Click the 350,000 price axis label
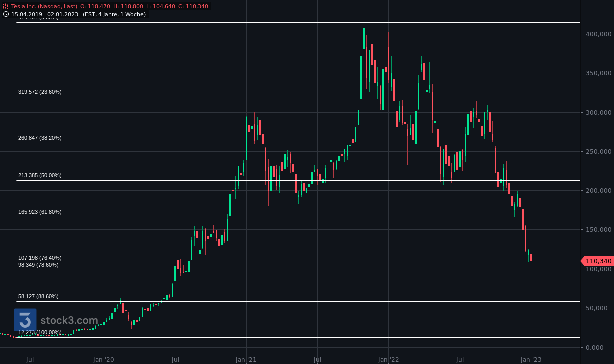 (598, 73)
